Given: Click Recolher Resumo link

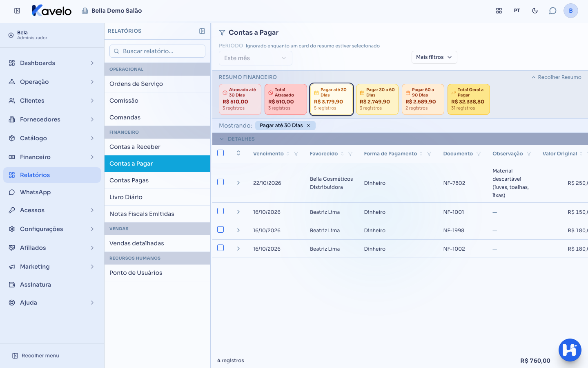Looking at the screenshot, I should pyautogui.click(x=556, y=77).
